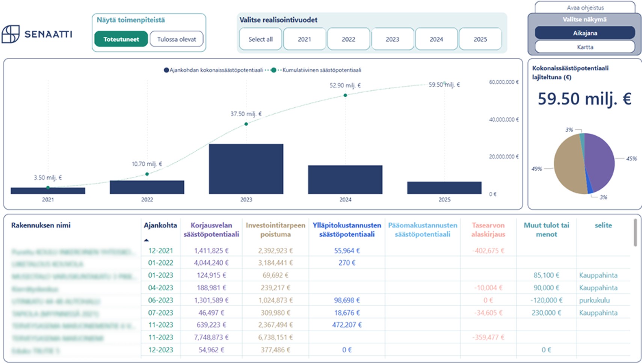Click the purple 45% pie chart slice

click(x=600, y=161)
